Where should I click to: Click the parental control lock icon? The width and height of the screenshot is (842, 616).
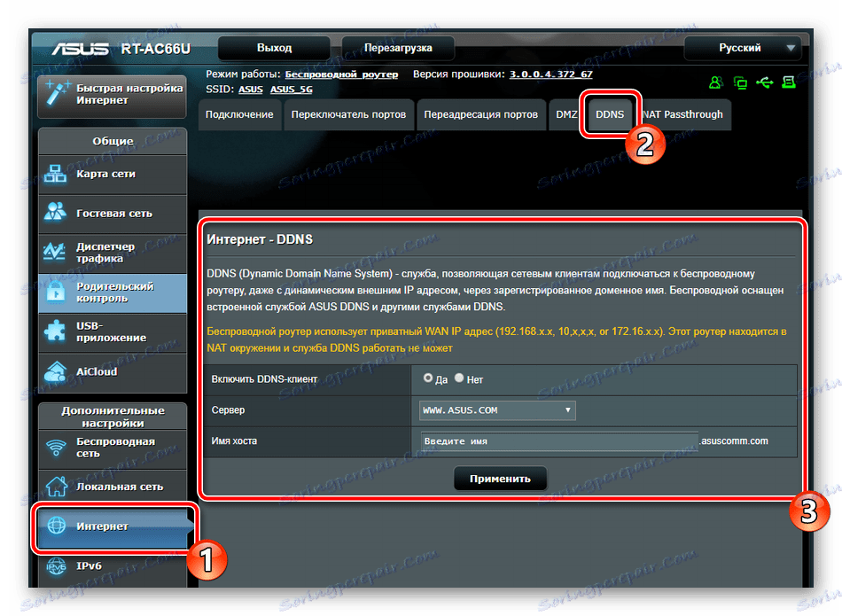pyautogui.click(x=55, y=292)
